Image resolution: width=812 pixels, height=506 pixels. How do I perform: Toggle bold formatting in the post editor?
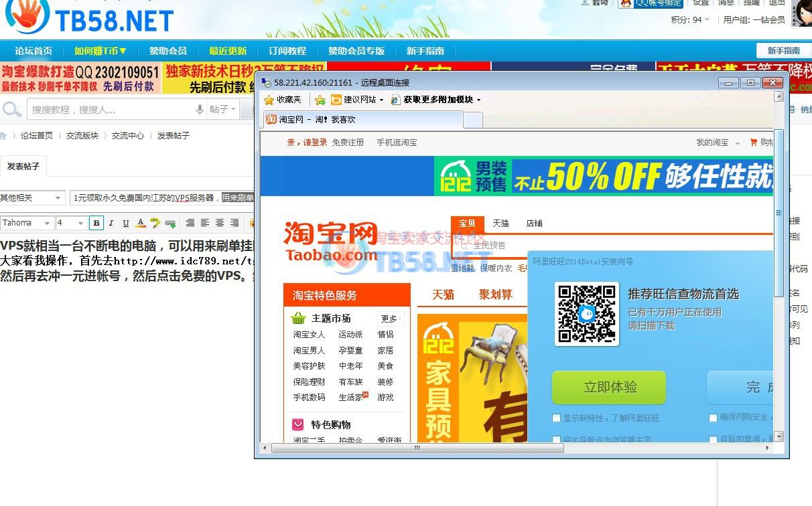pos(96,223)
